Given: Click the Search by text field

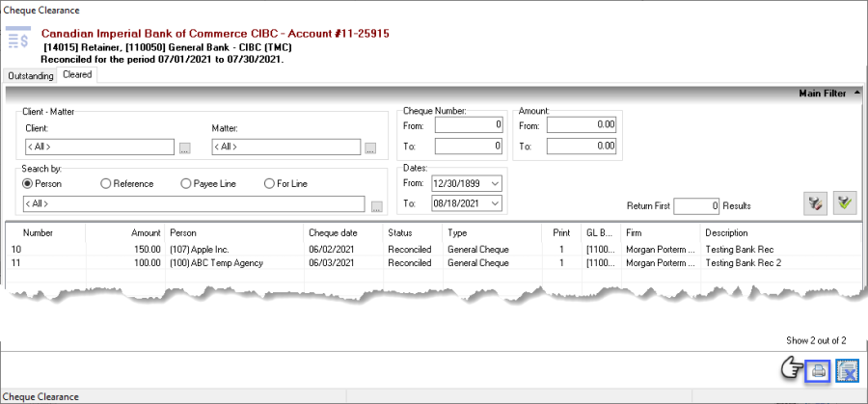Looking at the screenshot, I should [x=194, y=203].
